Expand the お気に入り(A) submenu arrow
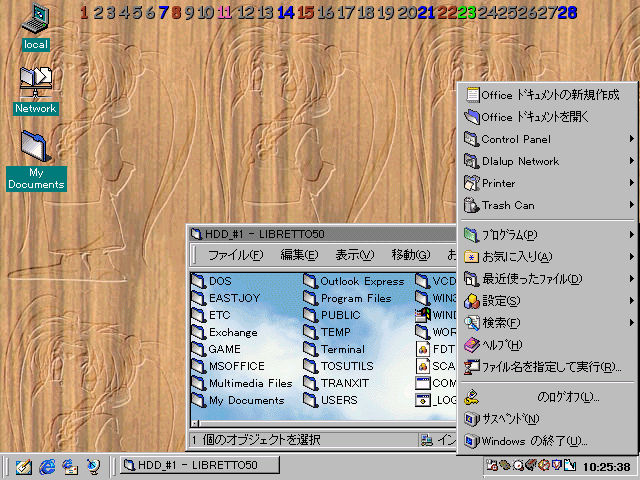This screenshot has height=480, width=640. pos(631,257)
